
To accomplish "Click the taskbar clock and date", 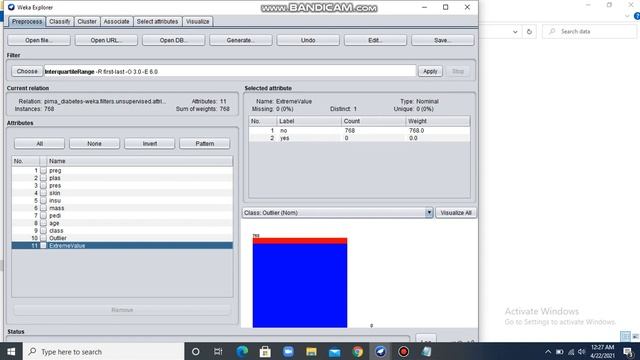I will point(602,351).
